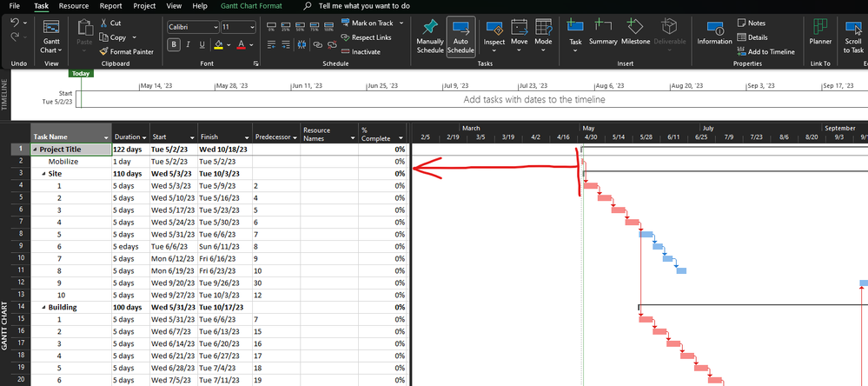Apply Italic formatting
Image resolution: width=868 pixels, height=386 pixels.
[x=189, y=45]
